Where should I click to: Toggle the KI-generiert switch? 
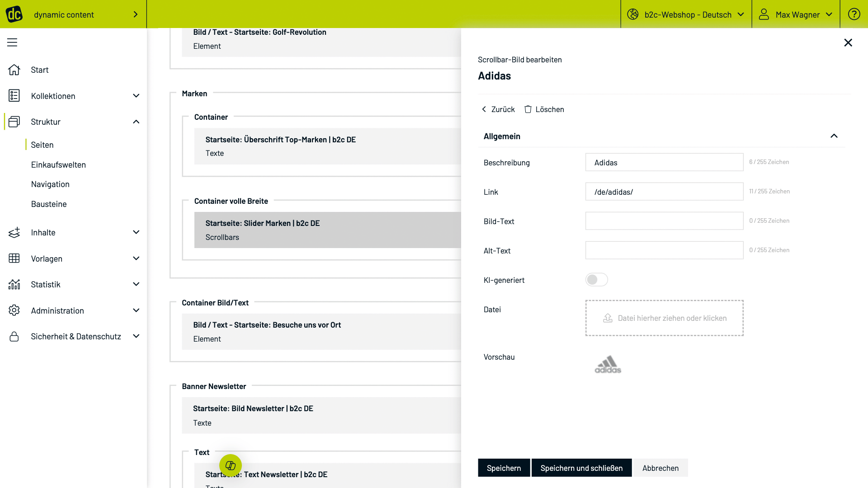click(597, 280)
